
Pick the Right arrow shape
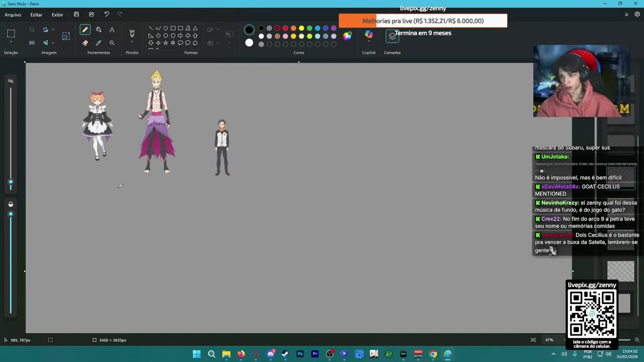coord(180,36)
